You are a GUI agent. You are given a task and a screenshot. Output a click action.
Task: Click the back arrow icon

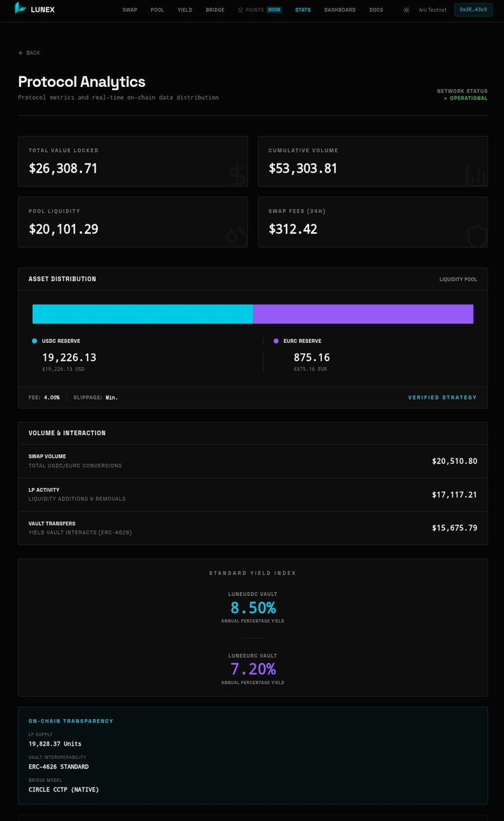pyautogui.click(x=21, y=53)
